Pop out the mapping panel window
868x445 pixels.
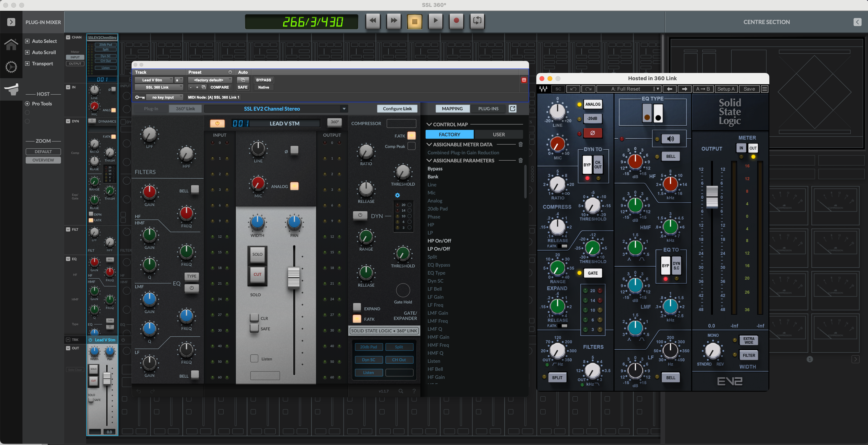point(512,108)
